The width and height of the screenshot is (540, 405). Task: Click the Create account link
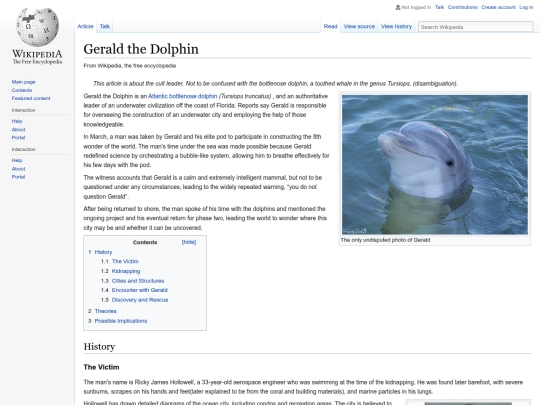498,7
